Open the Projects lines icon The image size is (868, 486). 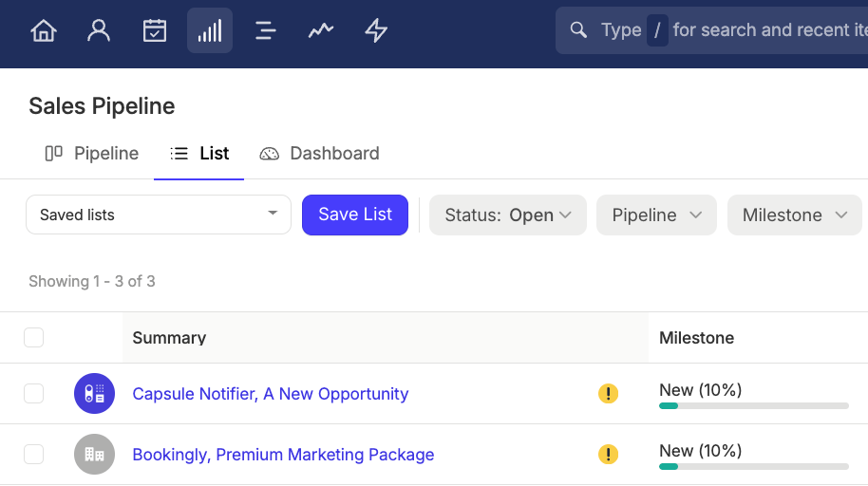(x=265, y=30)
